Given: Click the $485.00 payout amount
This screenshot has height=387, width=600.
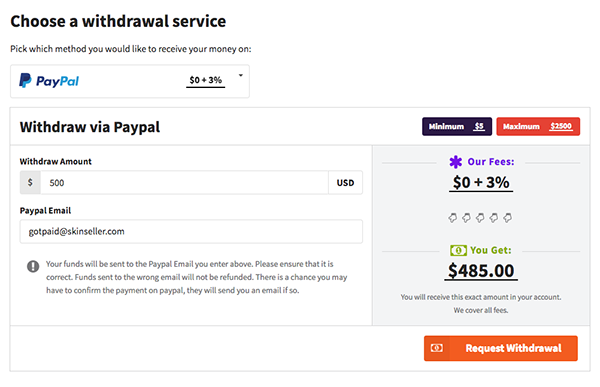Looking at the screenshot, I should (481, 271).
